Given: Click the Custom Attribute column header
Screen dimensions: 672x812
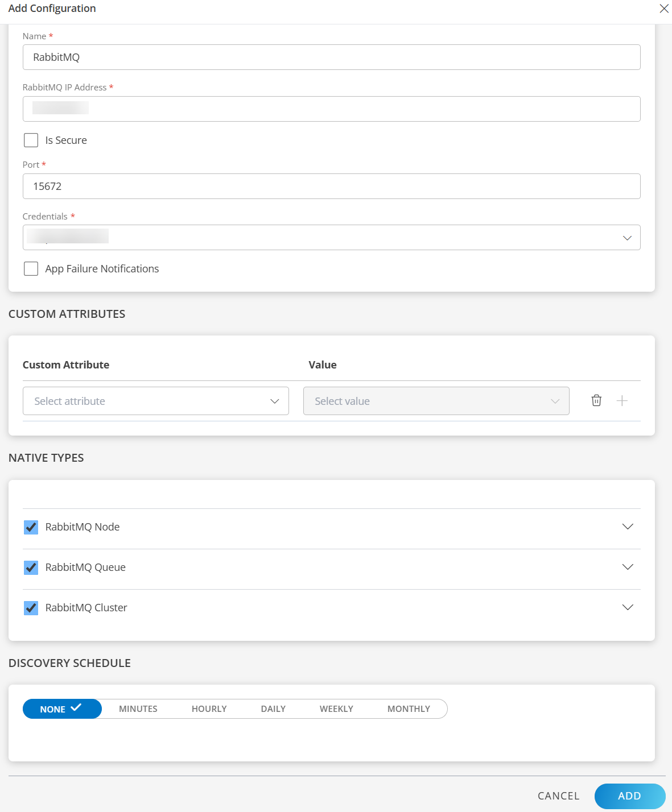Looking at the screenshot, I should (66, 365).
